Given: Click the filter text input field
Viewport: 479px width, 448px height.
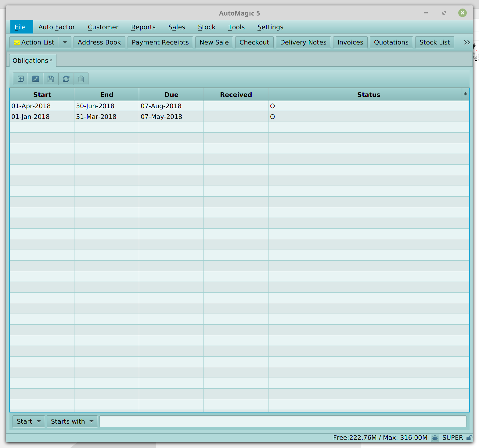Looking at the screenshot, I should click(283, 421).
